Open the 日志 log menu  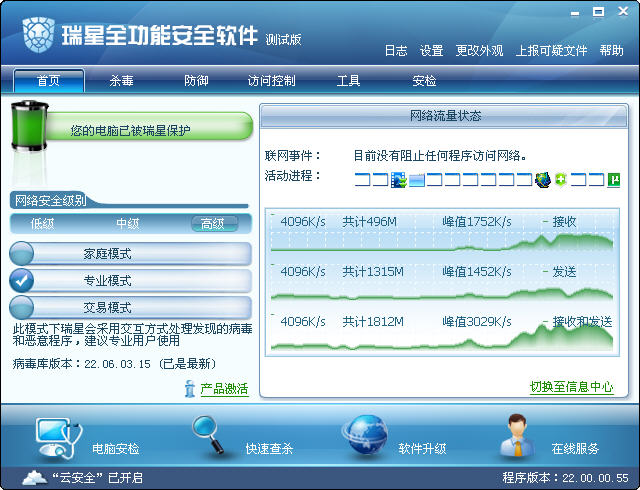[396, 51]
